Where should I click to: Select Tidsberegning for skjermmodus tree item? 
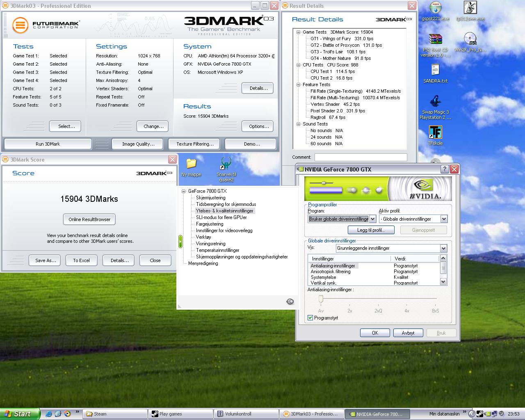[226, 204]
